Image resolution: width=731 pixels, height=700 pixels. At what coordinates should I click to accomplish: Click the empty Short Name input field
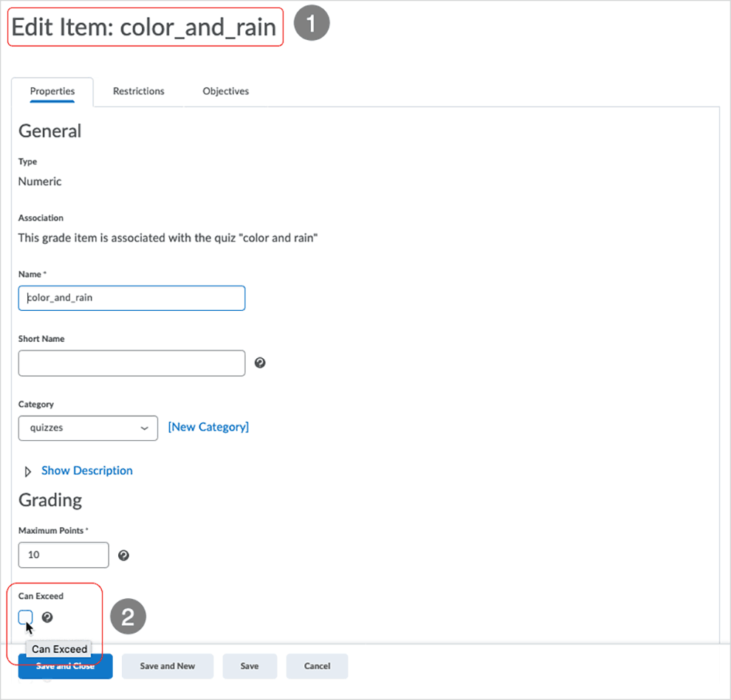pyautogui.click(x=131, y=363)
